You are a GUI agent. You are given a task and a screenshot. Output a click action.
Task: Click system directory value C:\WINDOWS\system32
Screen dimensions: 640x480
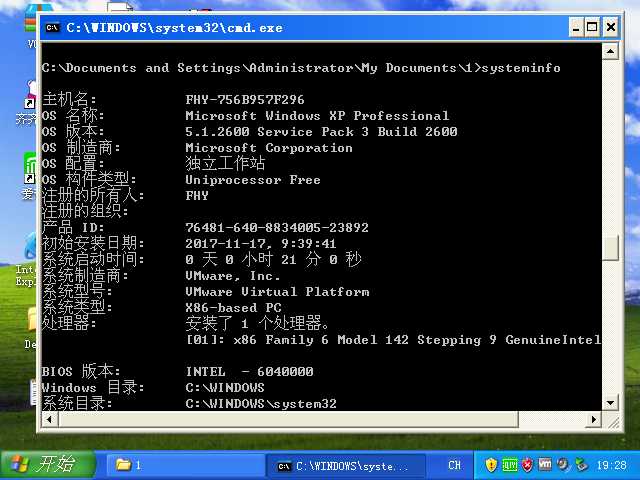(x=261, y=403)
